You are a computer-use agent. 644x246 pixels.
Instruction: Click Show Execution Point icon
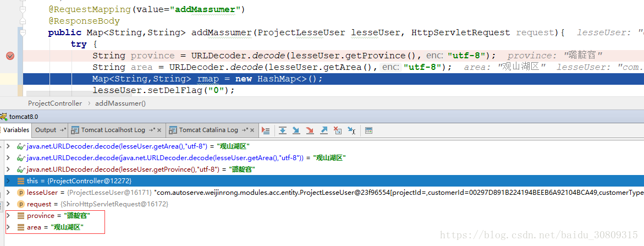click(x=266, y=130)
